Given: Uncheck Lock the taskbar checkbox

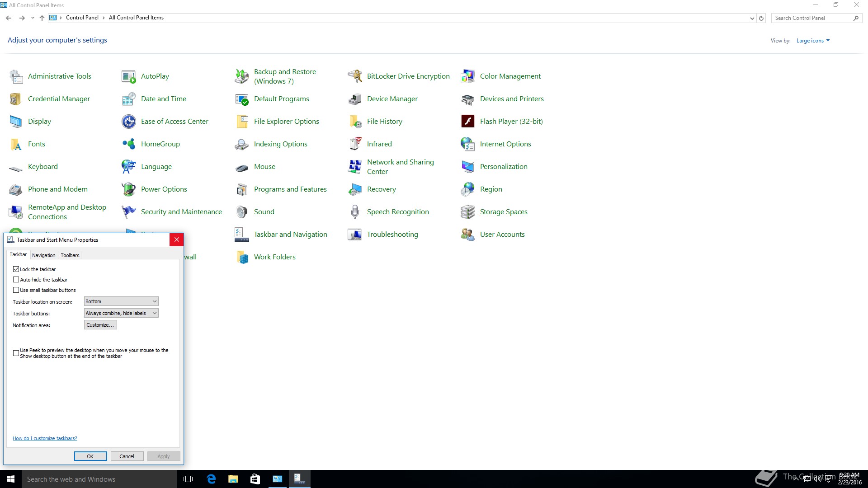Looking at the screenshot, I should (x=16, y=269).
